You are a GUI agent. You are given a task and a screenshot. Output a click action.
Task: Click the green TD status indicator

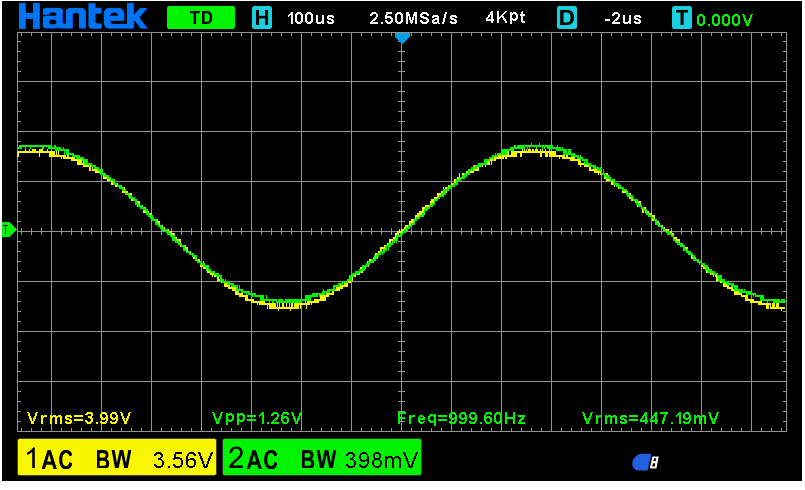pos(201,18)
